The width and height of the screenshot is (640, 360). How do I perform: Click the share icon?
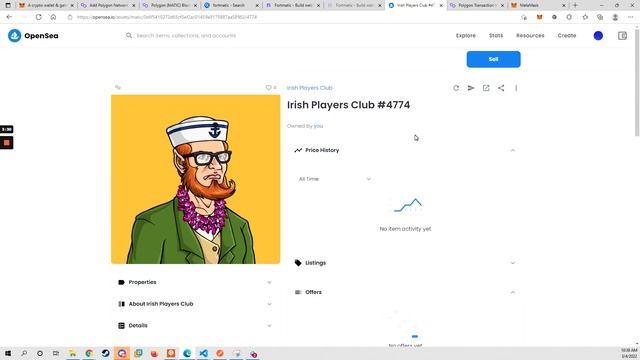[501, 88]
